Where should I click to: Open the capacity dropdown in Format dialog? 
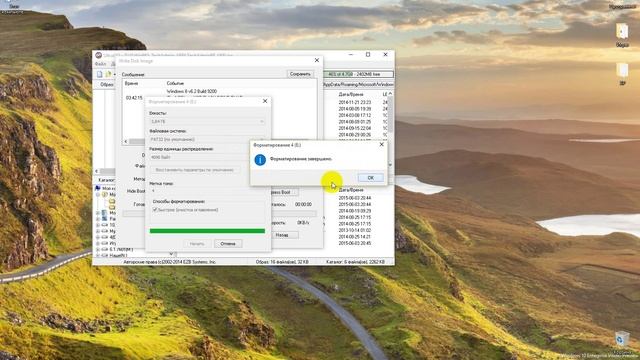(x=207, y=122)
